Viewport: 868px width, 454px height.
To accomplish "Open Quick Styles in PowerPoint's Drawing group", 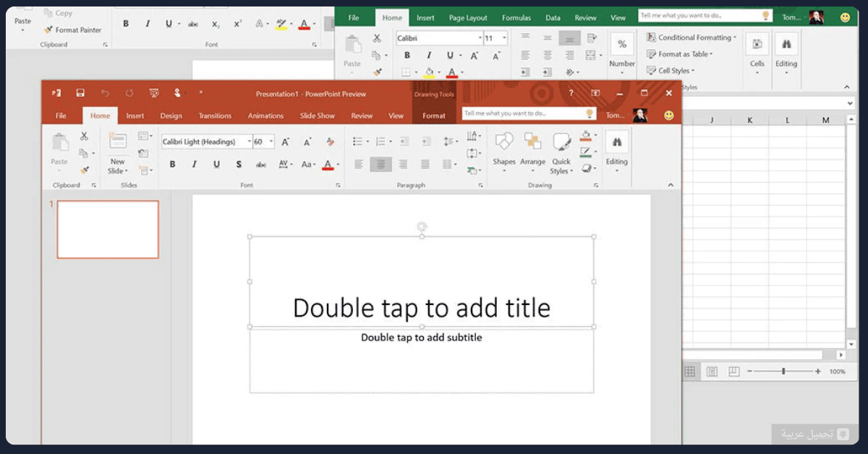I will tap(561, 154).
